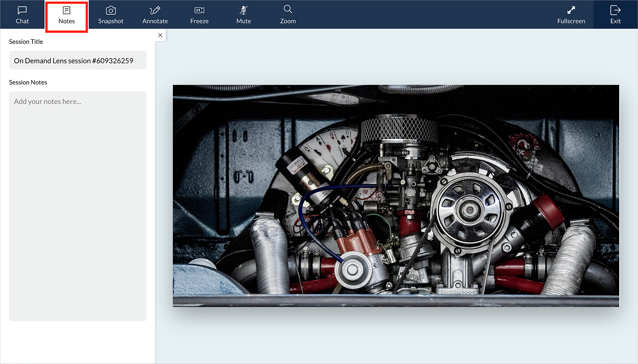Open the Chat panel speech-bubble icon
The width and height of the screenshot is (638, 364).
tap(22, 10)
